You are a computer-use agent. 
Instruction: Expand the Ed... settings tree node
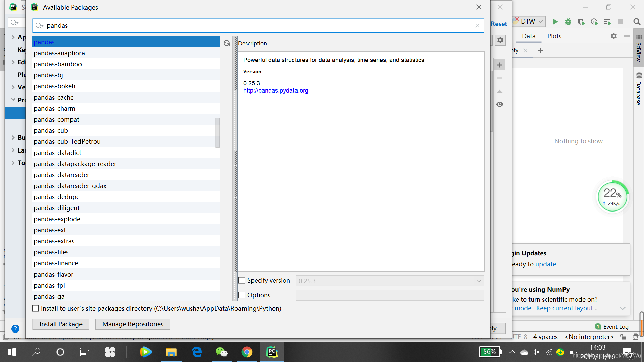pos(13,62)
